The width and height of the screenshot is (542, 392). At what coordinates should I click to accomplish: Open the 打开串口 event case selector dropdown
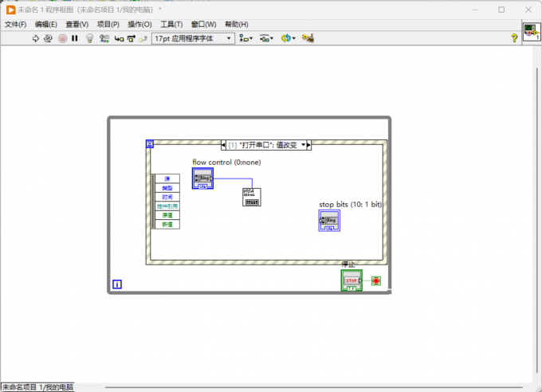[304, 145]
